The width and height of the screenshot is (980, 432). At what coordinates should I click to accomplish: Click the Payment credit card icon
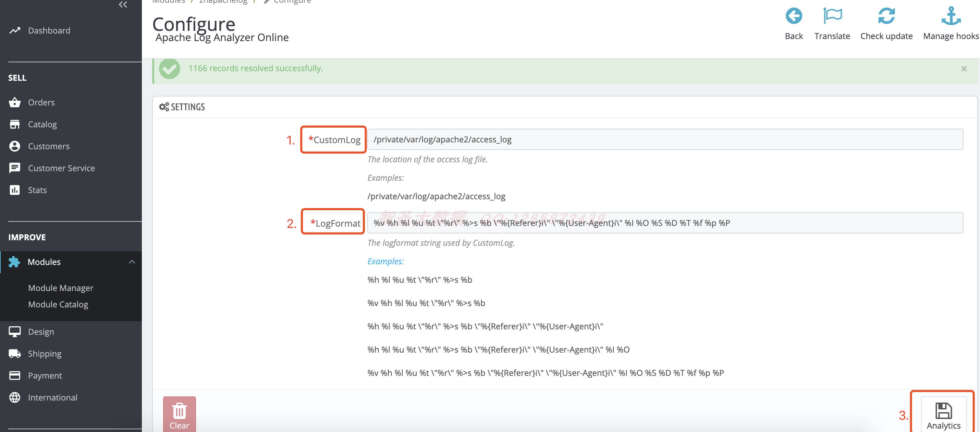(x=15, y=376)
